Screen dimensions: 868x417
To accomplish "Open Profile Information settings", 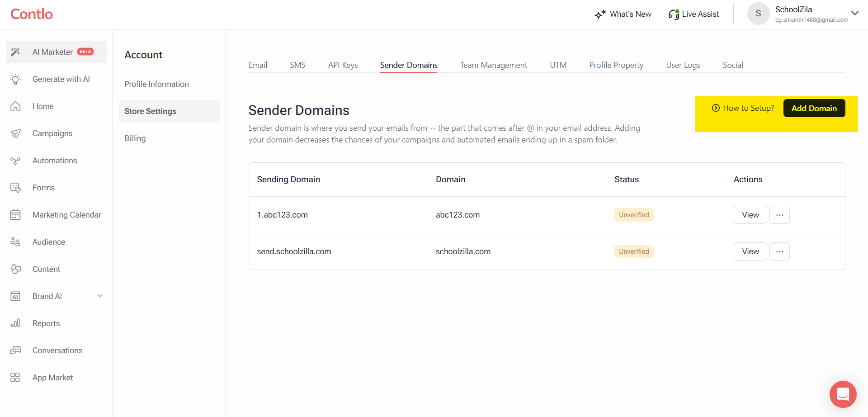I will (x=156, y=84).
